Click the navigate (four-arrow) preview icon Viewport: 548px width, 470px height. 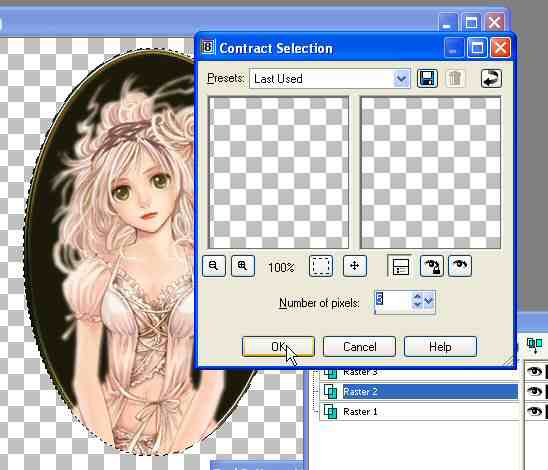(x=354, y=266)
